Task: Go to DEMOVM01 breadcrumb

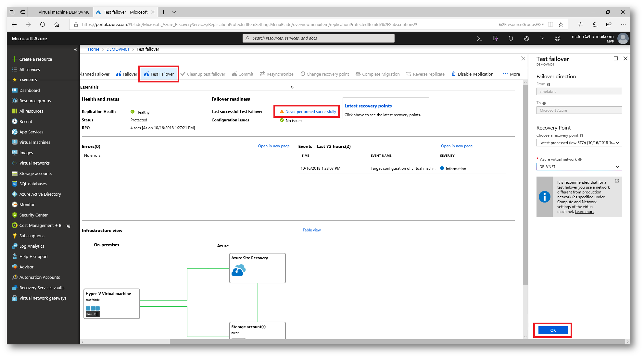Action: pyautogui.click(x=118, y=49)
